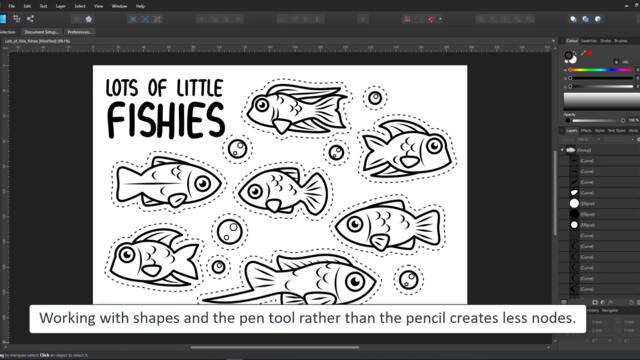Switch to the Text Styles panel tab
Screen dimensions: 640x360
tap(616, 131)
